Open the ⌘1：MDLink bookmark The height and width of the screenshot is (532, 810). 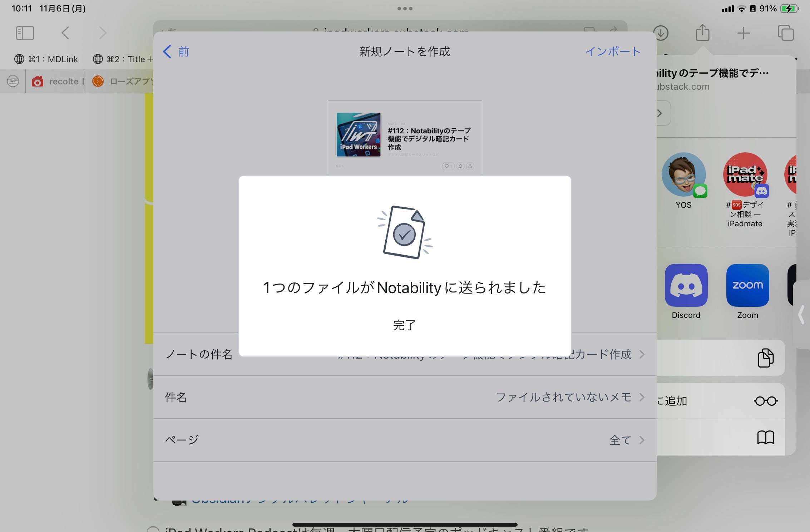[46, 59]
